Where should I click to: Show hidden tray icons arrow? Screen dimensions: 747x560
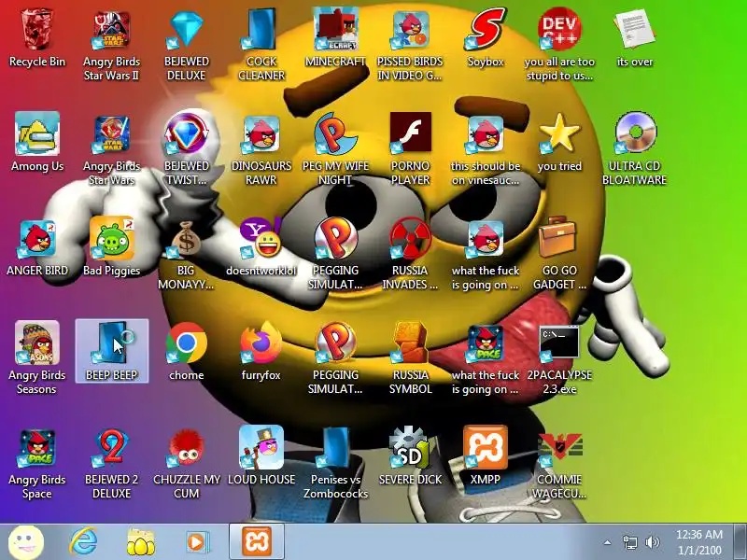pos(608,542)
